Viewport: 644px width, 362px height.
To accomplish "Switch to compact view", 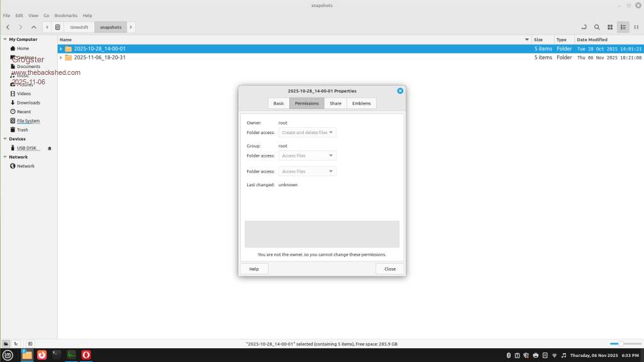I will pyautogui.click(x=636, y=27).
